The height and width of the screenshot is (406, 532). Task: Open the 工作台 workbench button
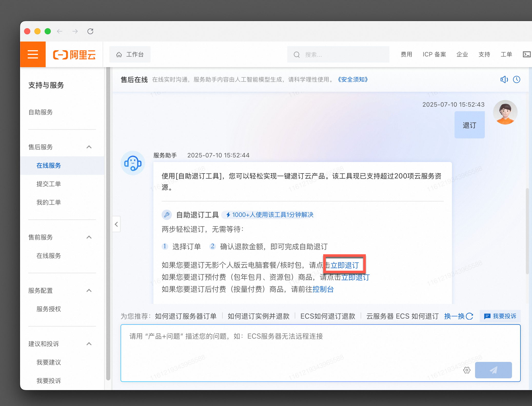[x=130, y=54]
